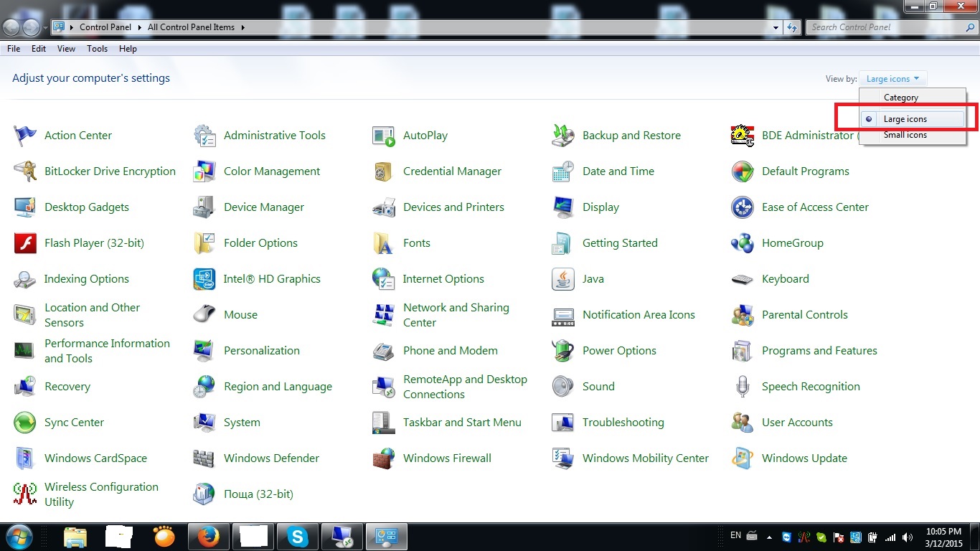This screenshot has height=551, width=980.
Task: Open the Backup and Restore icon
Action: (563, 136)
